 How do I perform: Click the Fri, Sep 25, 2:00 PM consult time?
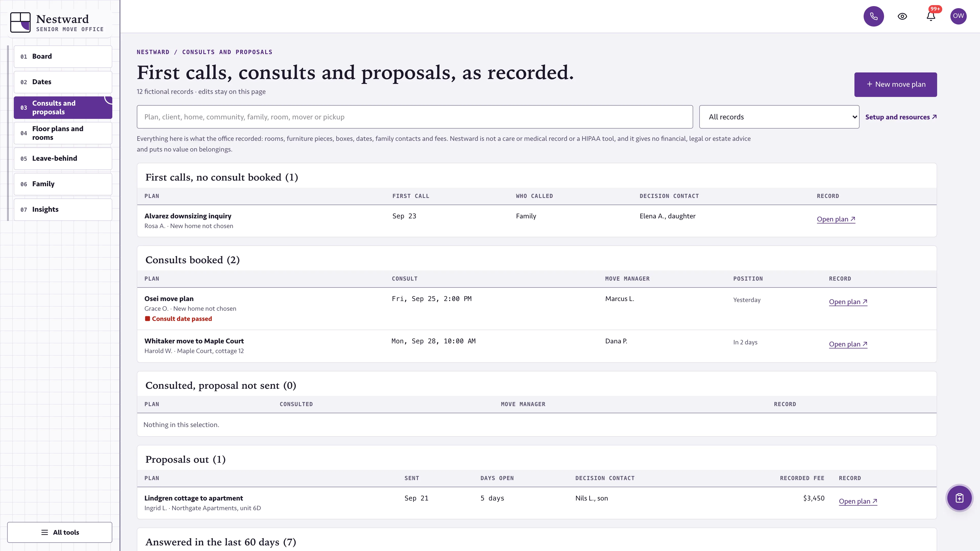point(431,299)
